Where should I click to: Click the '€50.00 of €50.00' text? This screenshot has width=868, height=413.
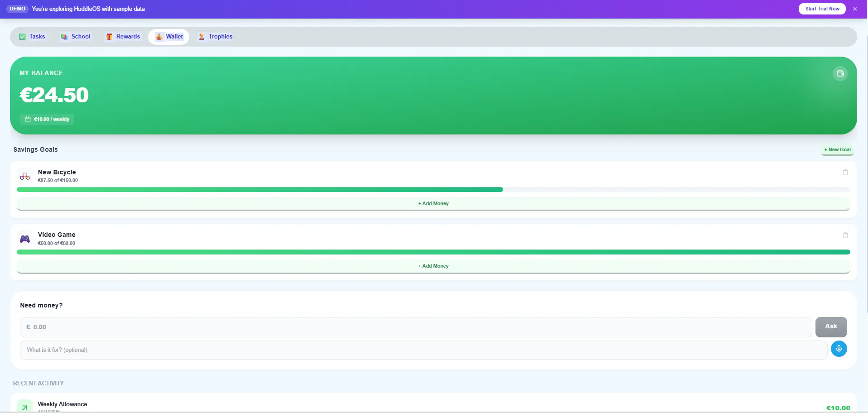tap(57, 243)
